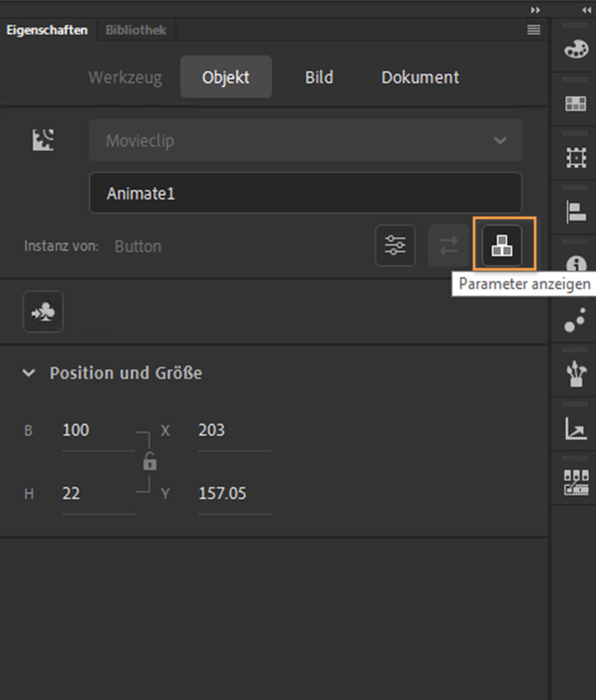Open the Motion Editor graph icon

click(576, 428)
